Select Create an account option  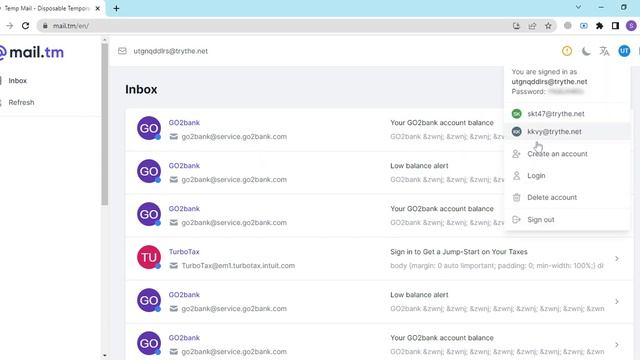(567, 154)
